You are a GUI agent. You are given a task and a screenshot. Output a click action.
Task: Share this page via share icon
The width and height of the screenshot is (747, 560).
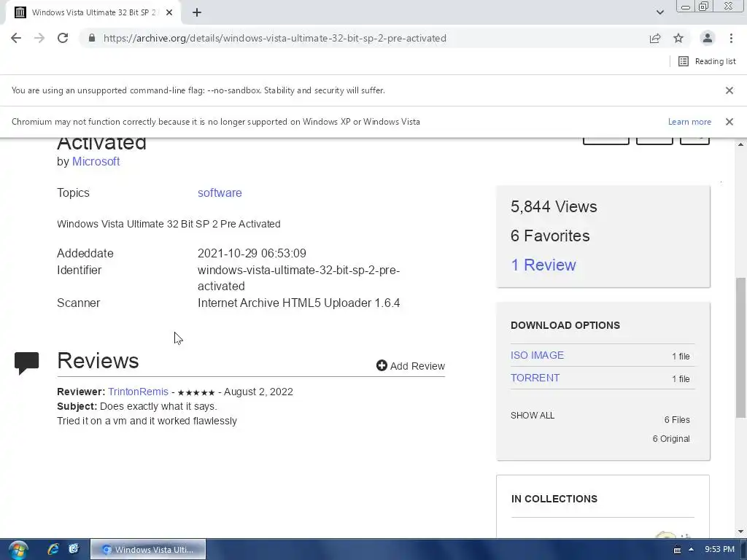[x=655, y=38]
